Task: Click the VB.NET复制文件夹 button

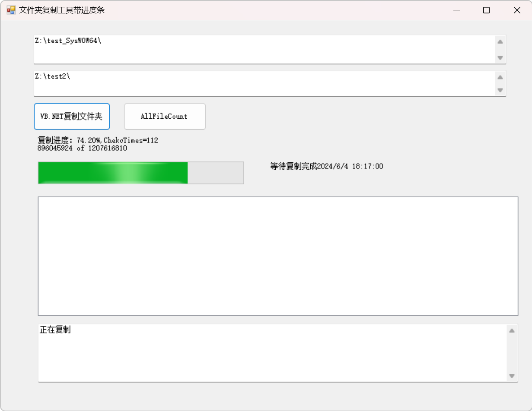Action: (72, 117)
